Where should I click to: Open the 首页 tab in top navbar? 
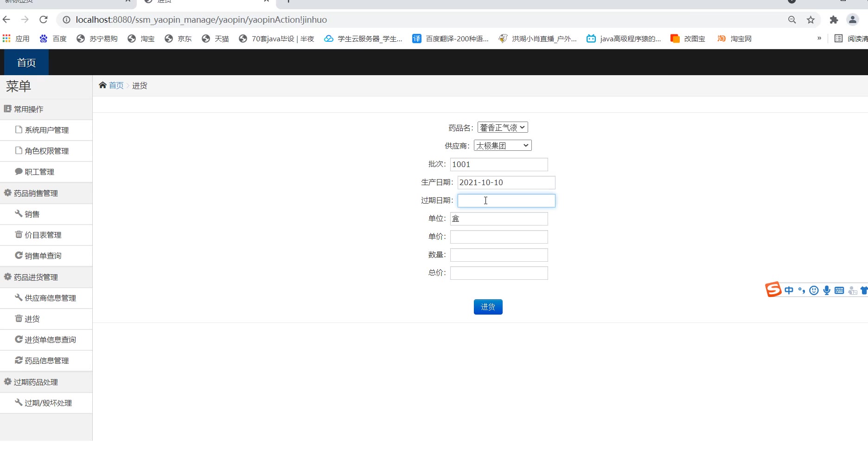[26, 62]
